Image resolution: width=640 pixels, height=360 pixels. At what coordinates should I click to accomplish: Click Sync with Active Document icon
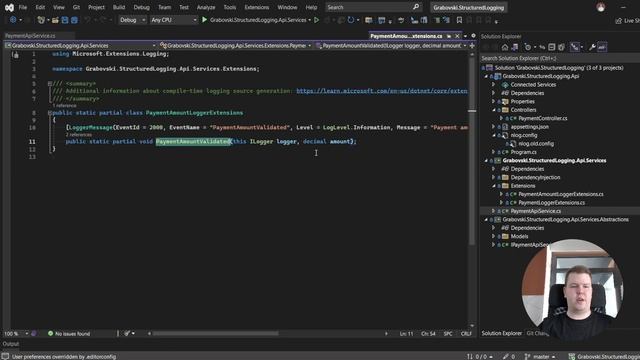pos(542,47)
